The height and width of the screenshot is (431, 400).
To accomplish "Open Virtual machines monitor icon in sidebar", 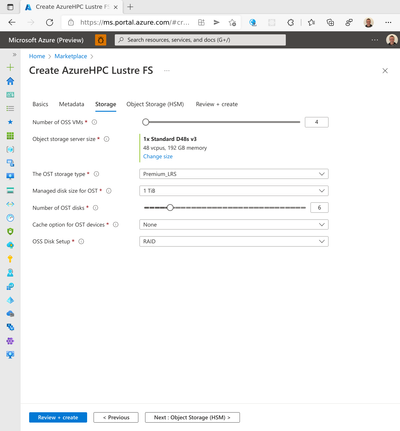I will pyautogui.click(x=10, y=177).
